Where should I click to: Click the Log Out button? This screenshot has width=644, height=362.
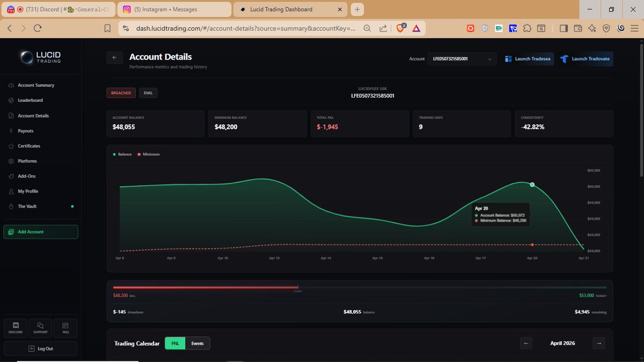coord(40,349)
